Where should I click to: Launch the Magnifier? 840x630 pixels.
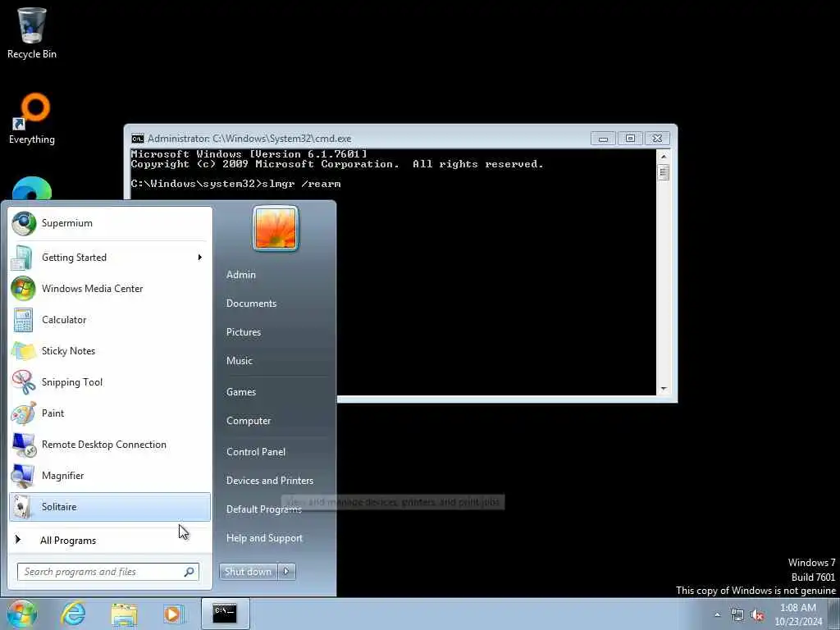[110, 475]
